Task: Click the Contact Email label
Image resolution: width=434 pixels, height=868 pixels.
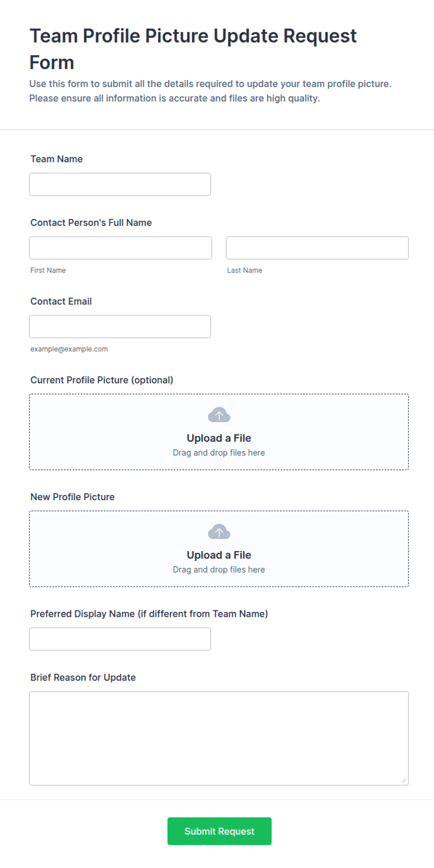Action: (61, 301)
